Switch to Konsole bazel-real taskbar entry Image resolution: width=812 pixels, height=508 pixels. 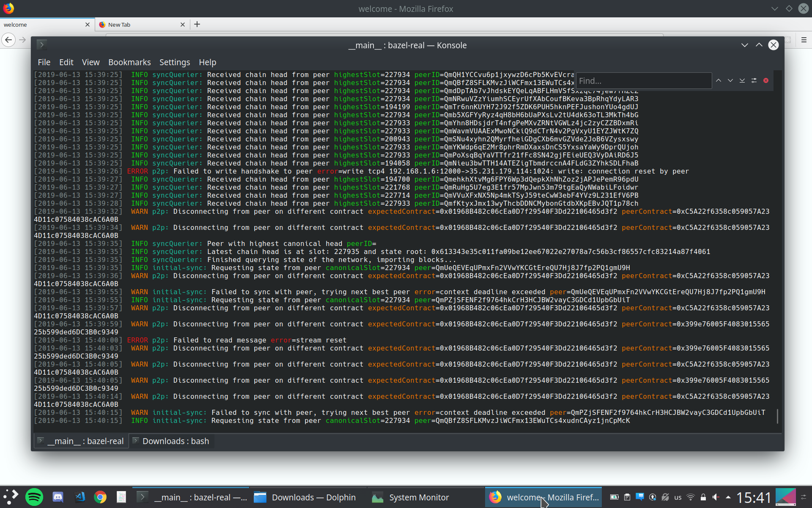tap(191, 497)
